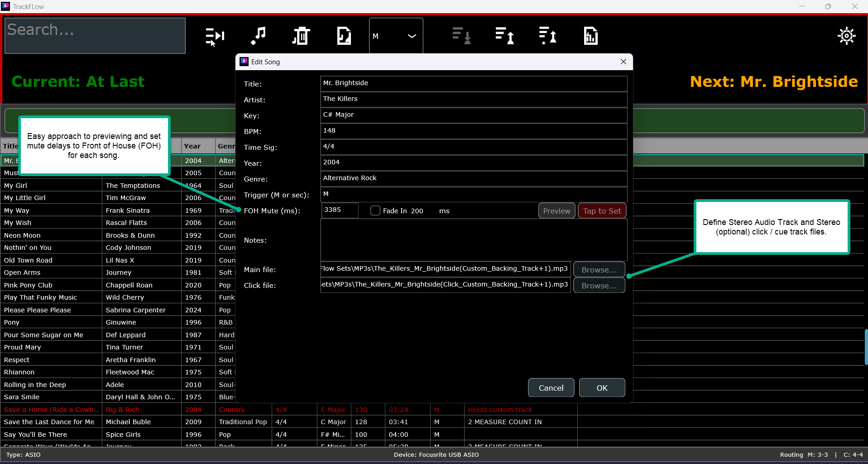Screen dimensions: 868x464
Task: Close the Edit Song dialog
Action: click(x=623, y=62)
